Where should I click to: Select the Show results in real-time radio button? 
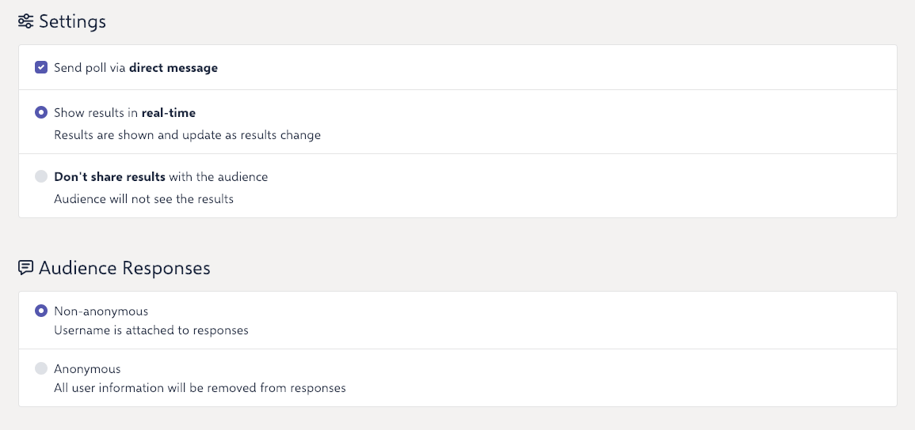(41, 113)
